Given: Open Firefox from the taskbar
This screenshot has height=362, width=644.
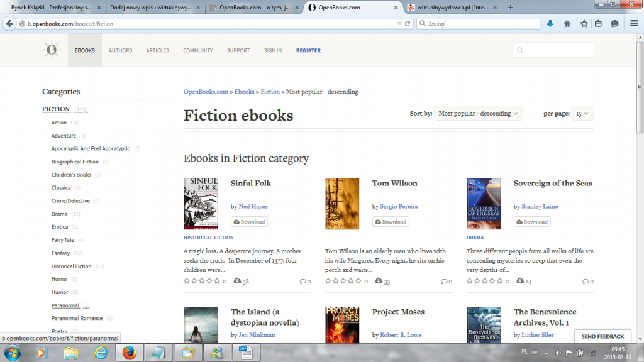Looking at the screenshot, I should 130,353.
